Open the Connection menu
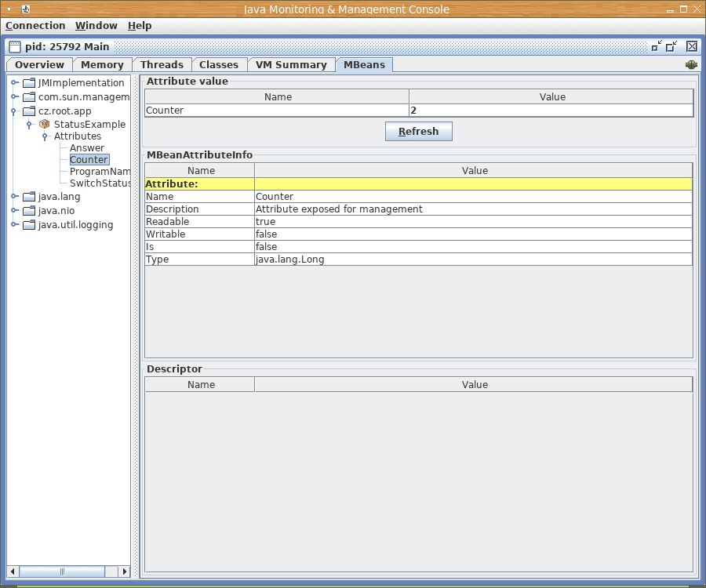 coord(35,26)
